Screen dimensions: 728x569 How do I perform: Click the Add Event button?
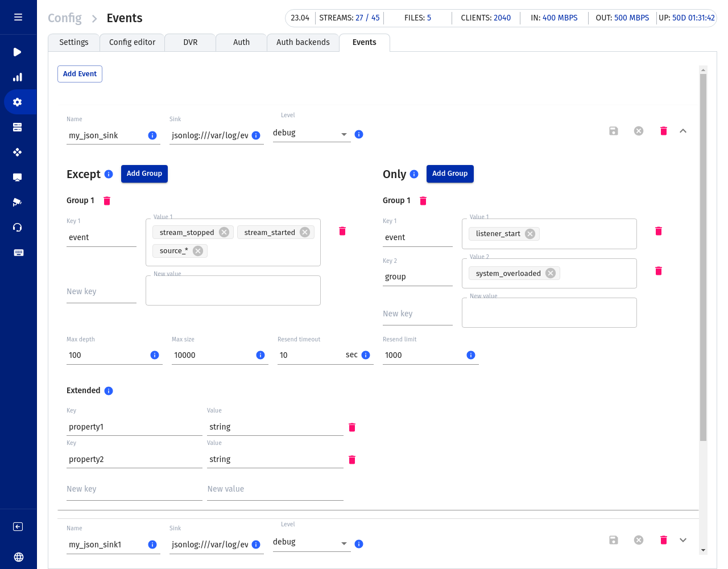[x=80, y=74]
